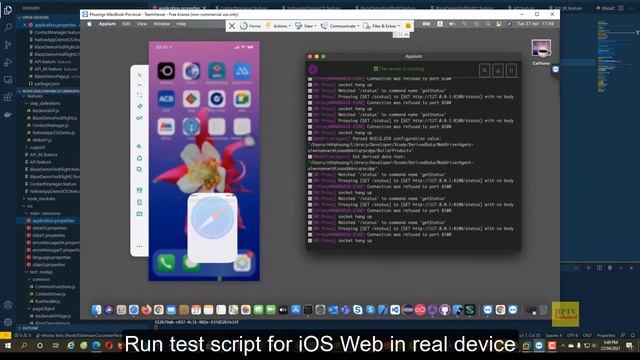The width and height of the screenshot is (640, 360).
Task: Open the Trash in the macOS dock
Action: click(x=543, y=310)
